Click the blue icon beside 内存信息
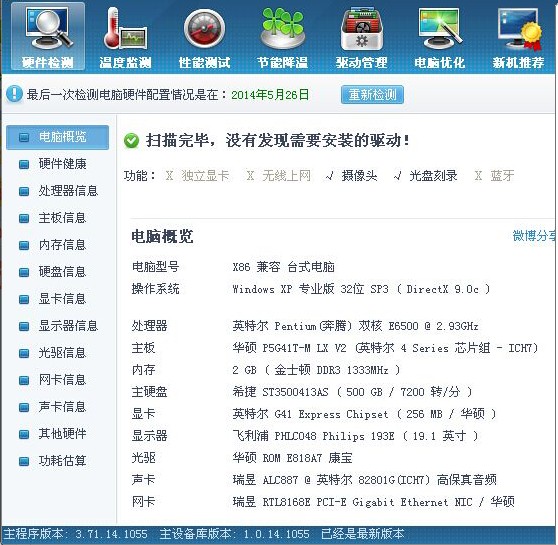The width and height of the screenshot is (558, 545). pos(24,245)
